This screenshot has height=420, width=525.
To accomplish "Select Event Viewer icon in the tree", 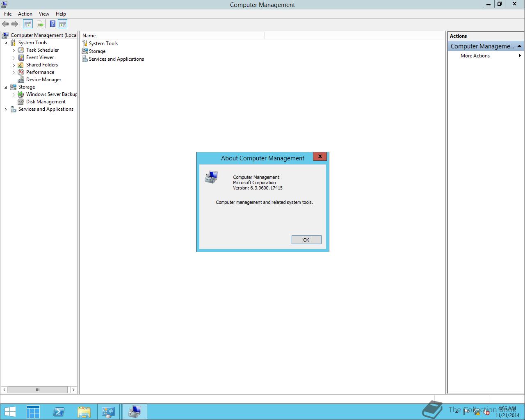I will pos(21,57).
